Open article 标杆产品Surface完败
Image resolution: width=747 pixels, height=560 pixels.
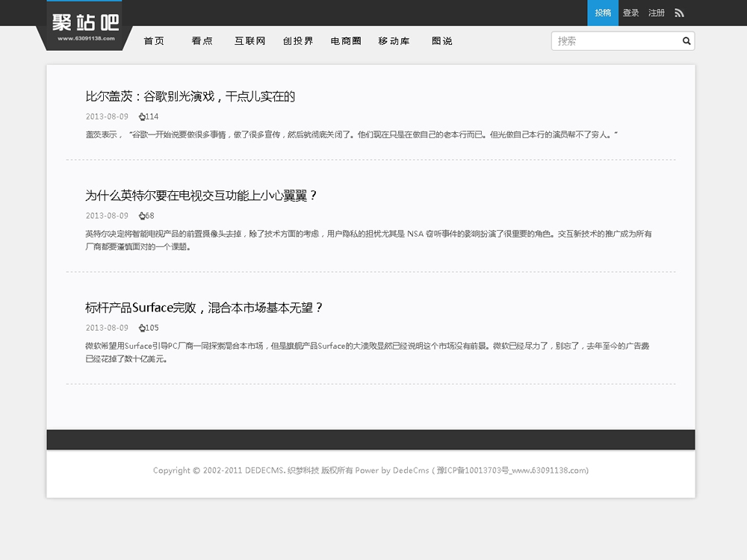[x=204, y=308]
